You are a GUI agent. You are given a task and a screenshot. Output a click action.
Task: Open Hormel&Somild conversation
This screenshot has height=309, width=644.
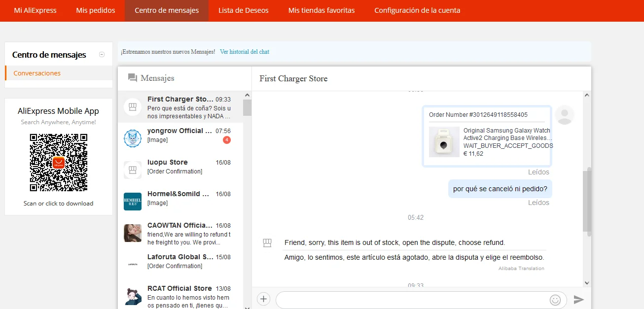(180, 202)
